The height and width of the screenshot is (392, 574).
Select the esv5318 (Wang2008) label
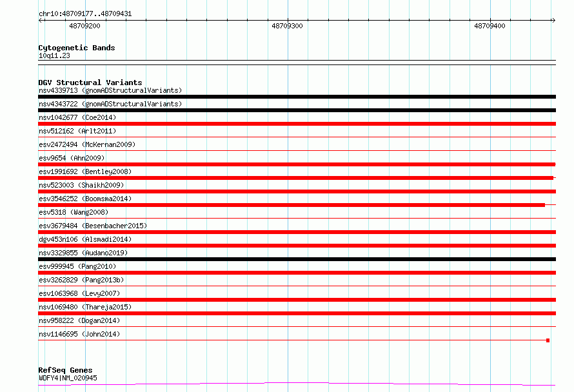(74, 212)
